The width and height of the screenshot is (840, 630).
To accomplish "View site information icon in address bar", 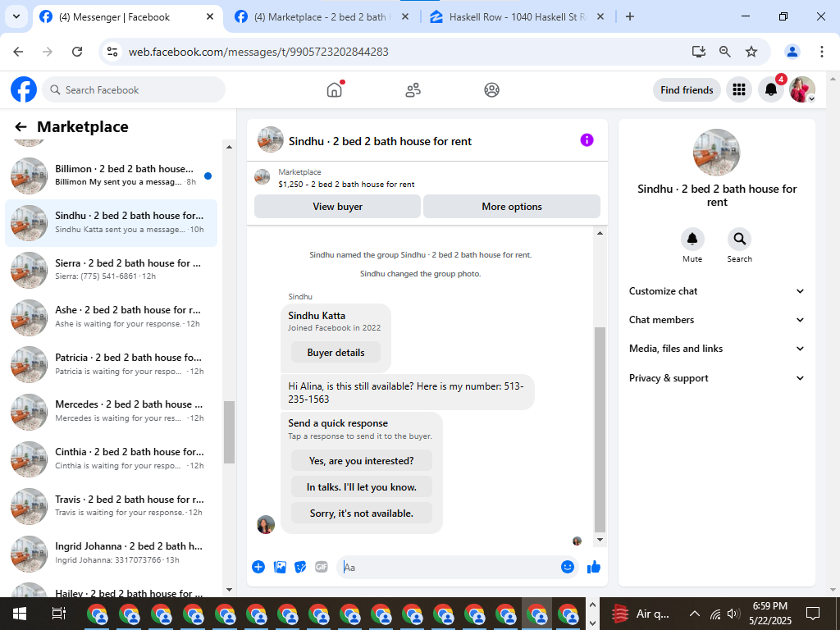I will pos(112,52).
